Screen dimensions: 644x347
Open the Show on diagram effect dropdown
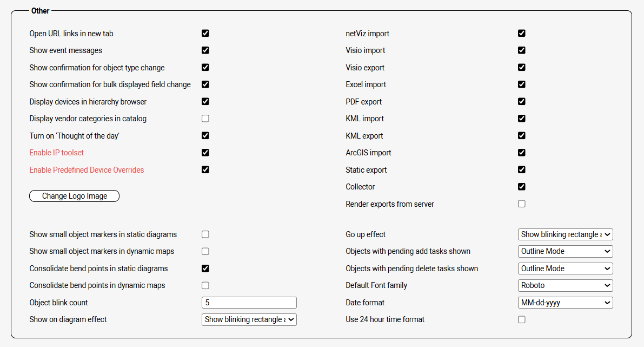click(x=249, y=319)
